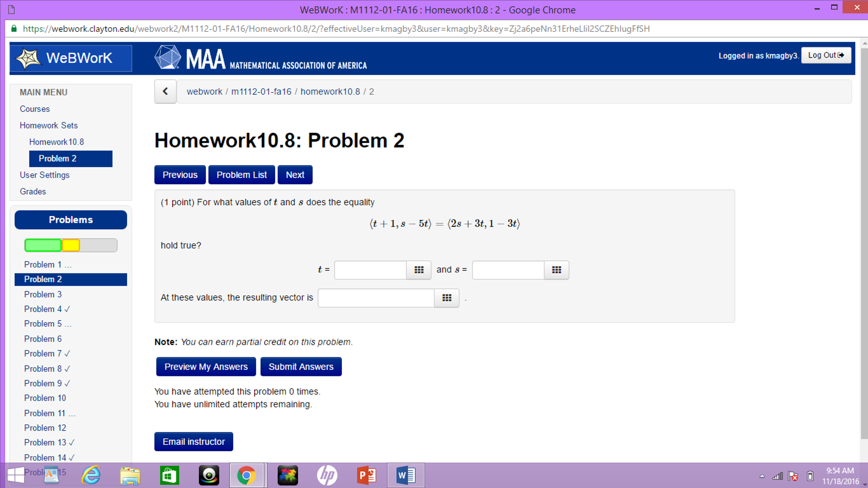Image resolution: width=868 pixels, height=488 pixels.
Task: Click the Next problem button
Action: click(x=295, y=175)
